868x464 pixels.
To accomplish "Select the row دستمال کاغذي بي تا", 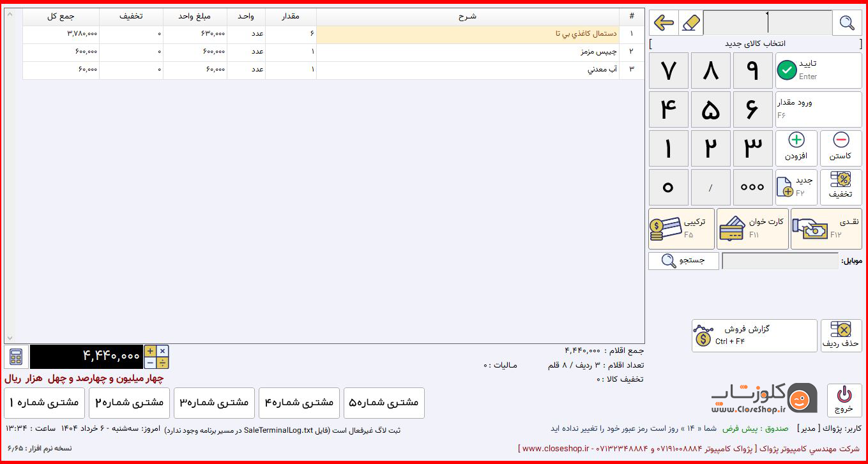I will pyautogui.click(x=333, y=34).
